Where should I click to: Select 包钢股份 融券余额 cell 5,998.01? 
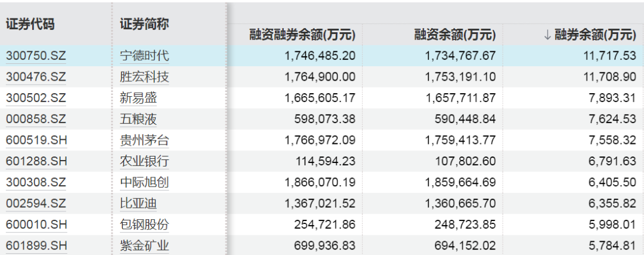coord(613,225)
